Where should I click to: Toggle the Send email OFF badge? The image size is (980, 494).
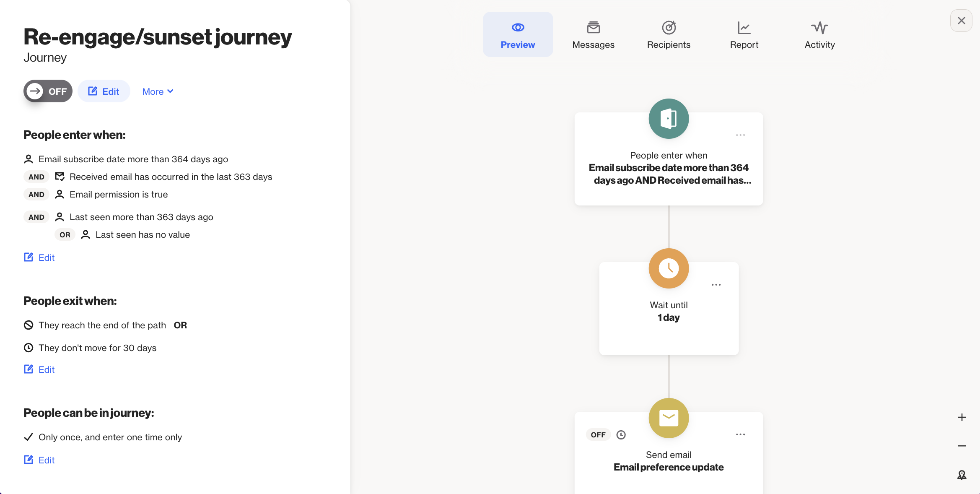pos(598,435)
